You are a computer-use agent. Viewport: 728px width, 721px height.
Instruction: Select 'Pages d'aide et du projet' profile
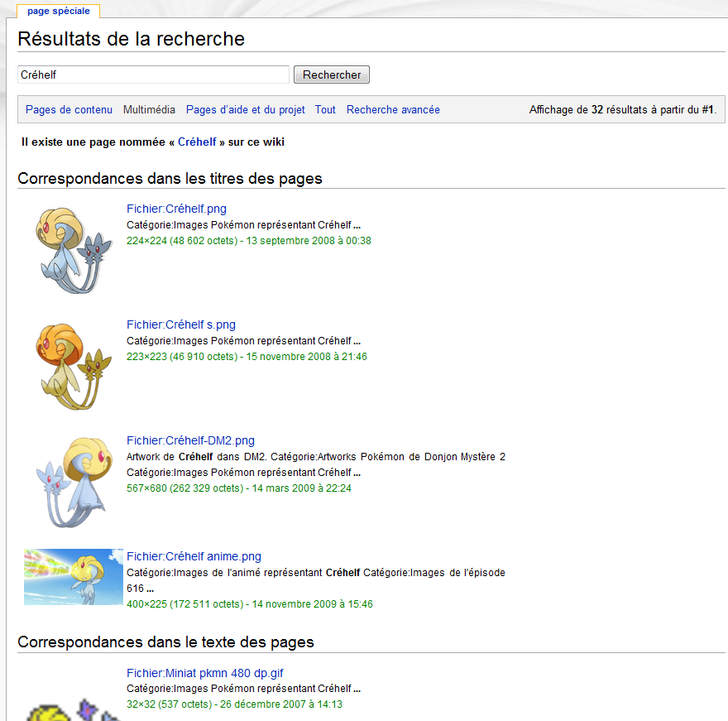(245, 109)
